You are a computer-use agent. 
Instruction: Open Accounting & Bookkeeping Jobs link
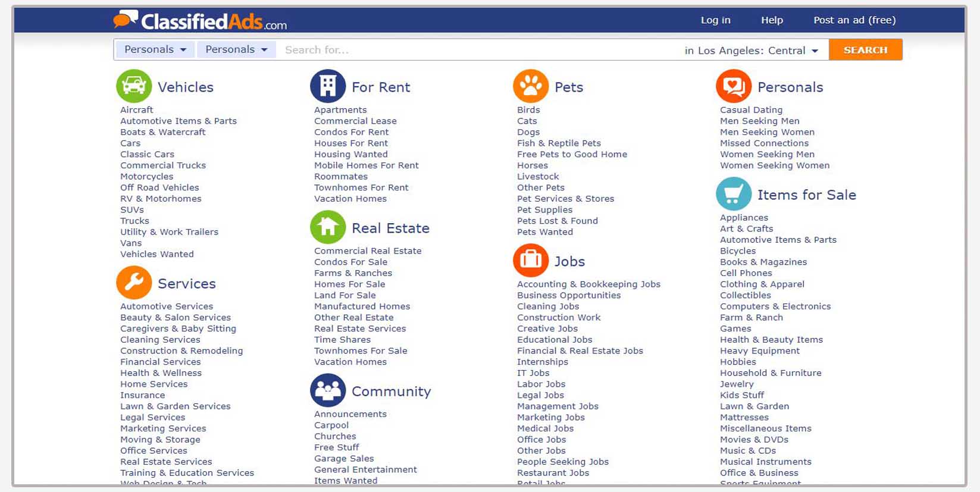[x=588, y=284]
